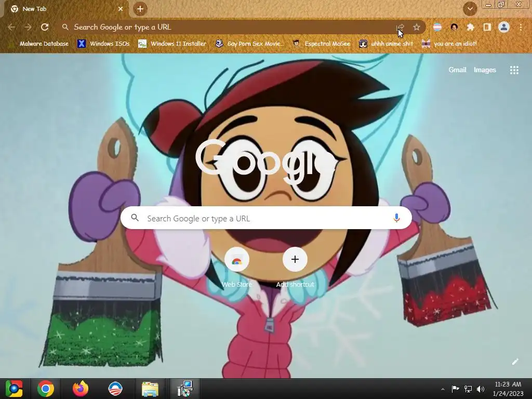
Task: Open Action Center flag icon
Action: (455, 389)
